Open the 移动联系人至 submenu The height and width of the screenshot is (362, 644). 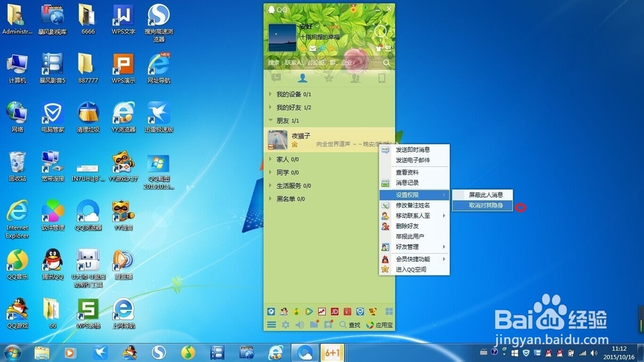(414, 215)
